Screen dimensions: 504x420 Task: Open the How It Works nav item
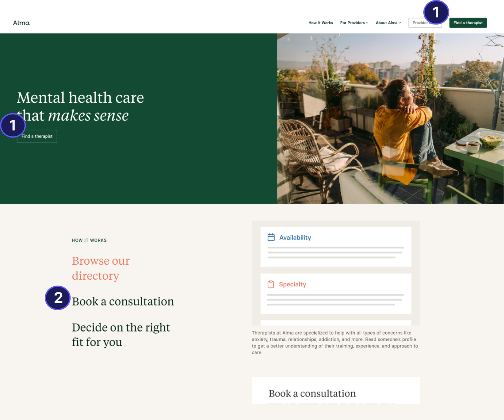point(320,23)
